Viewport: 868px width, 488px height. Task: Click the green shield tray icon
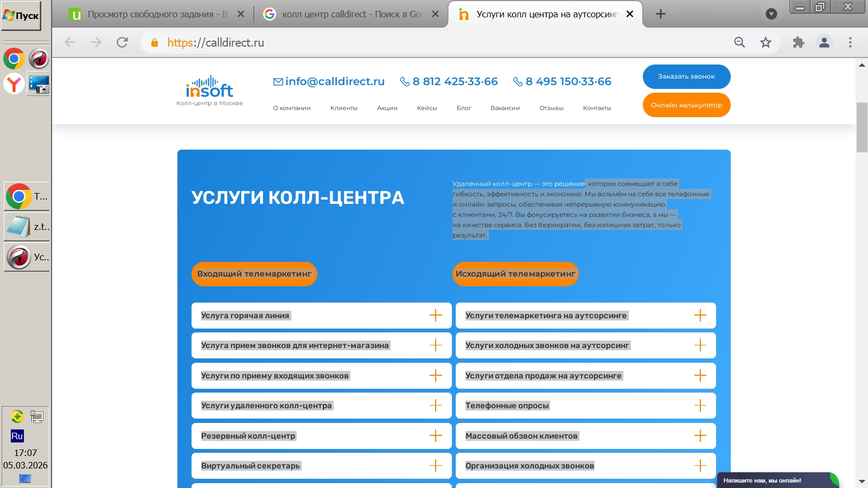tap(17, 416)
